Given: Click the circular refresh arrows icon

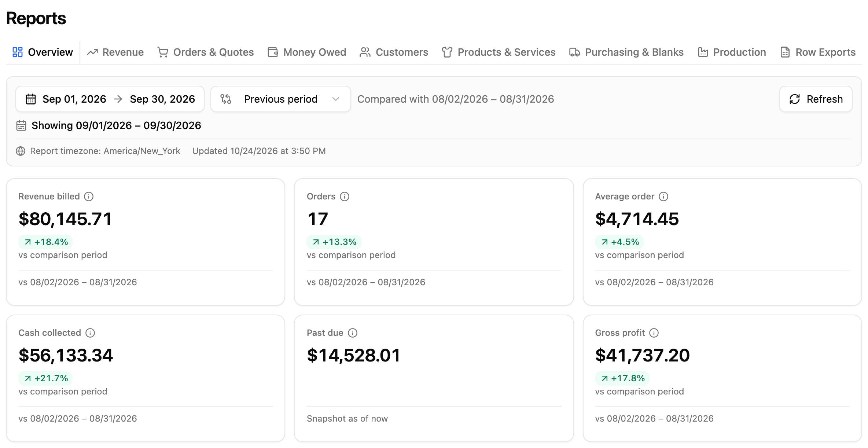Looking at the screenshot, I should pyautogui.click(x=795, y=99).
